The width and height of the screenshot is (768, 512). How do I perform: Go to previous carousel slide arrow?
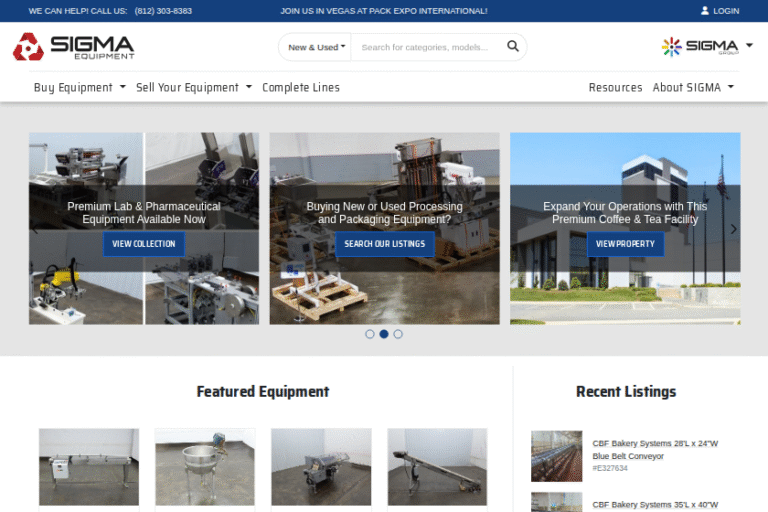pos(36,229)
